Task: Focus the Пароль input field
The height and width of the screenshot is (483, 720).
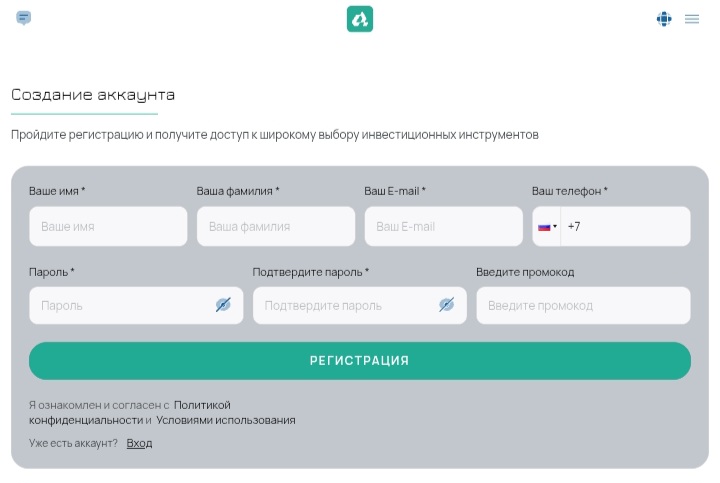Action: 120,305
